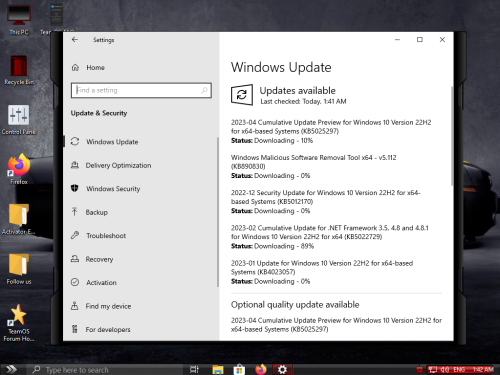The image size is (500, 375).
Task: Maximize the Settings window
Action: 420,40
